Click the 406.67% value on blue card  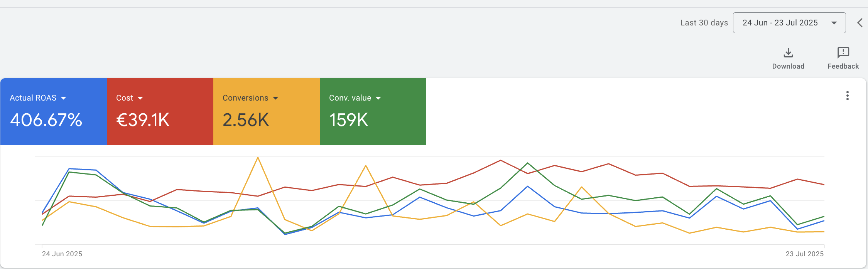46,120
